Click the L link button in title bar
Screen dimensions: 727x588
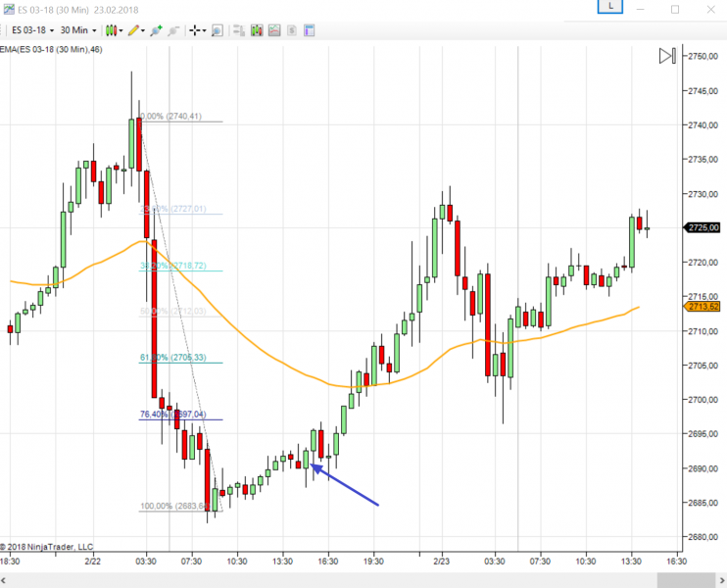pos(610,7)
